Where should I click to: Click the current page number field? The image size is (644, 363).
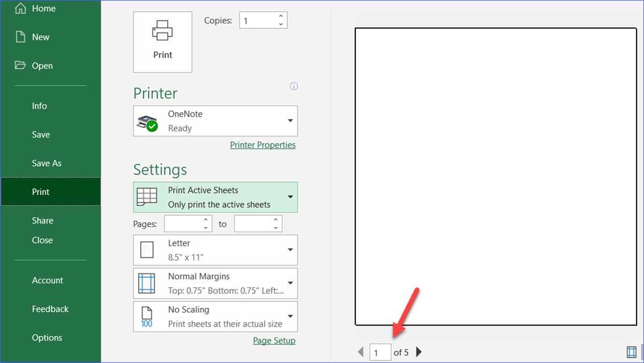pos(380,352)
